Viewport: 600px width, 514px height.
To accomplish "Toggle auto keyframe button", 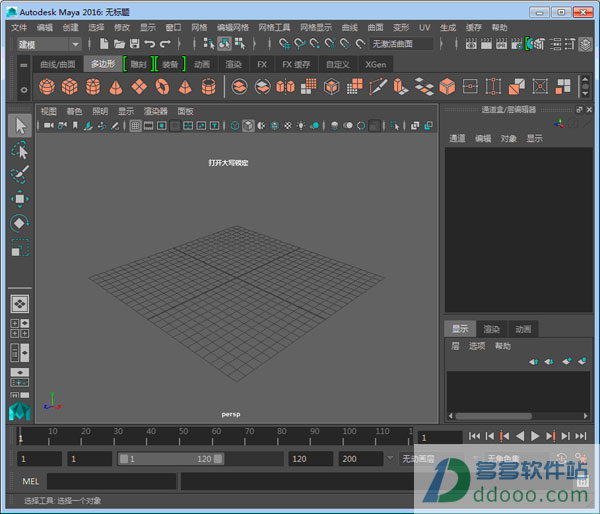I will point(562,458).
